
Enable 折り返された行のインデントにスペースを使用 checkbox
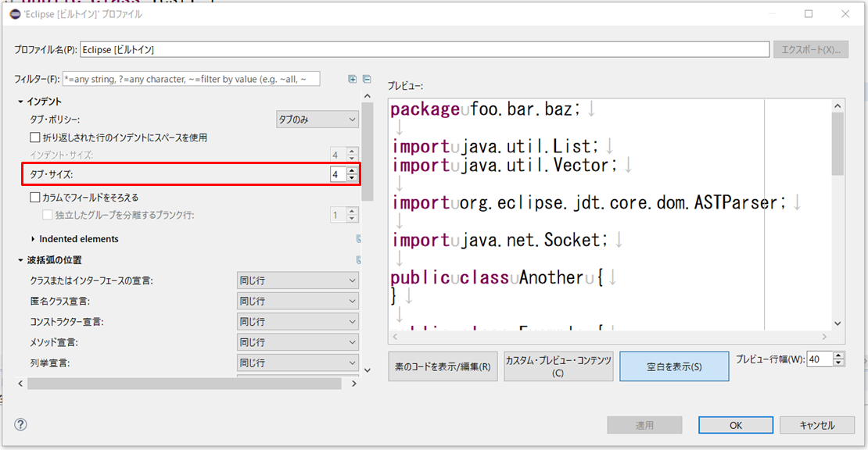(34, 137)
